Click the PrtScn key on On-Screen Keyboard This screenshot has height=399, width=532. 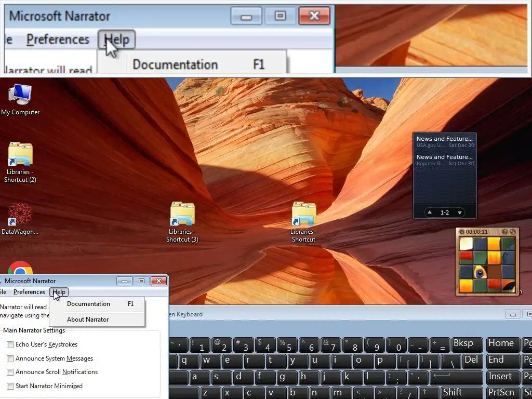click(502, 393)
